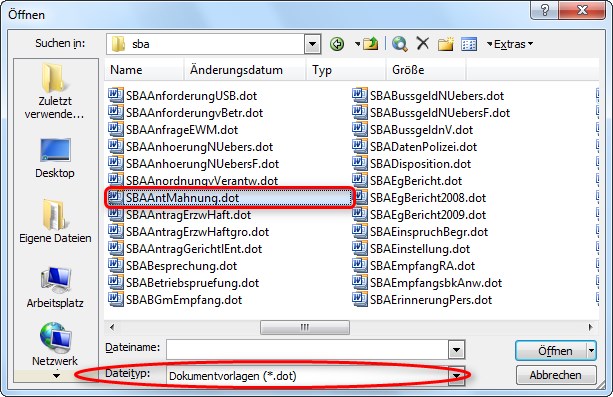The image size is (613, 397).
Task: Select SBAEinstellung.dot file
Action: pos(411,249)
